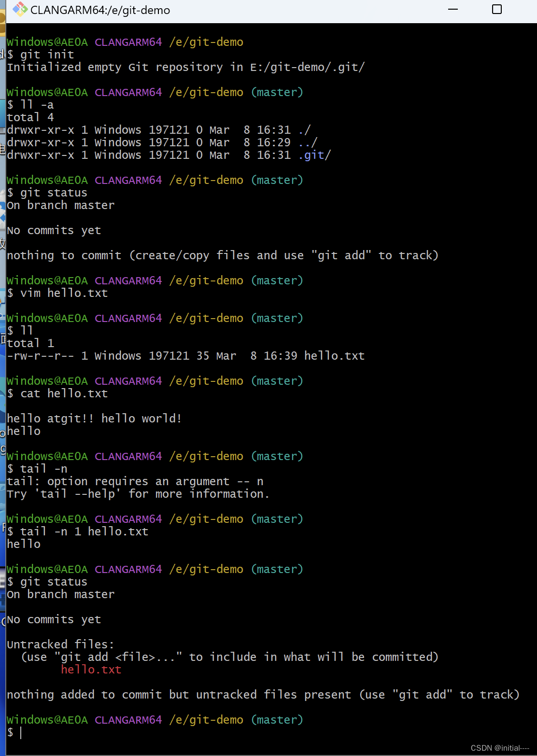
Task: Click the On branch master status text
Action: point(61,594)
